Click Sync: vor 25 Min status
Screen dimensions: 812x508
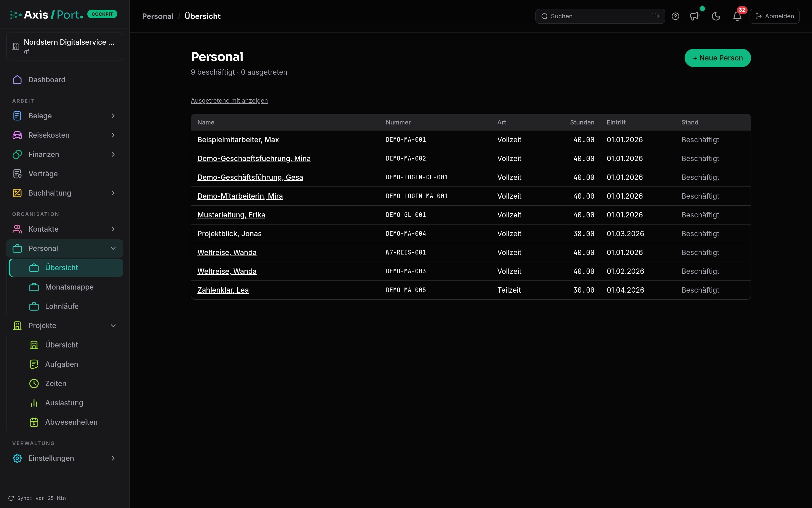[42, 498]
